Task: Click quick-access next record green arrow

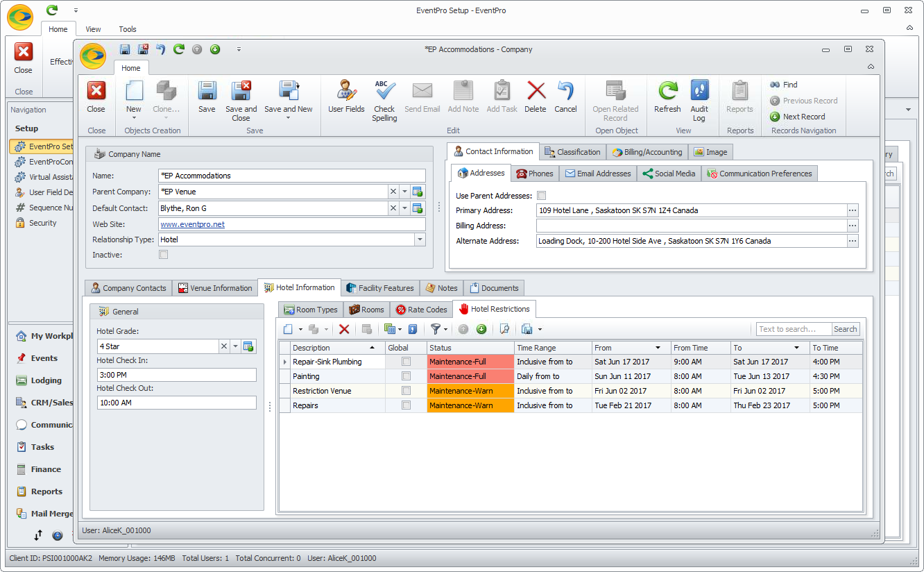Action: [215, 49]
